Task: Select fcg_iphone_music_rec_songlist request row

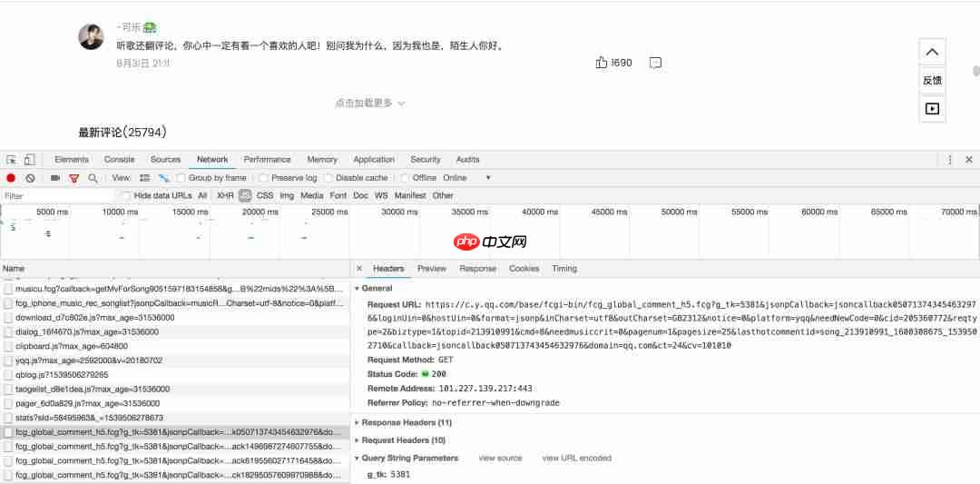Action: (x=175, y=303)
